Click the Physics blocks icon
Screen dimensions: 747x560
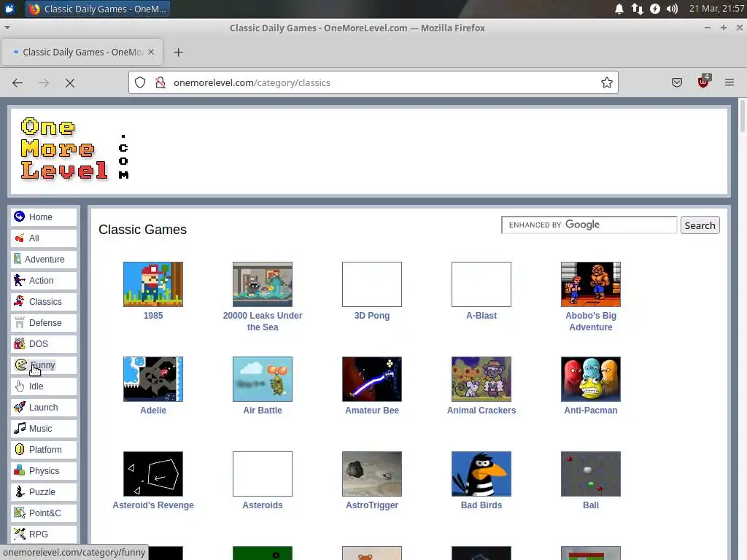[x=19, y=470]
